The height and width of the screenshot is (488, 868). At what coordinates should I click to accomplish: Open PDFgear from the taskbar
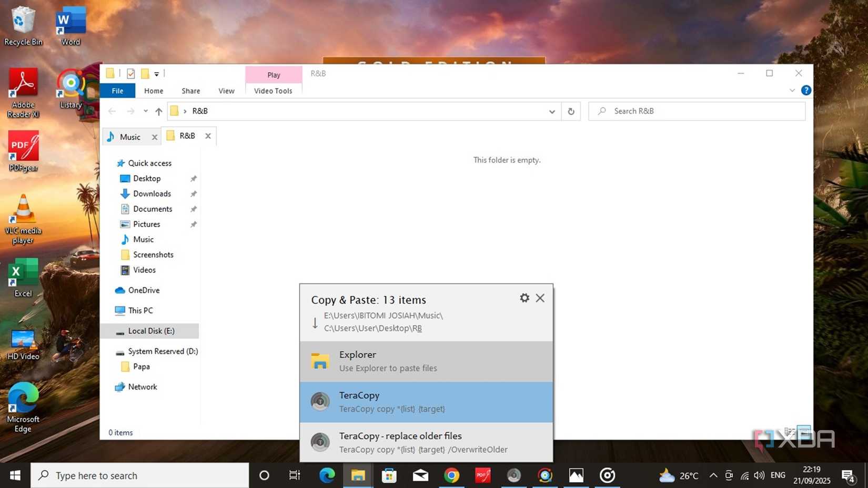[482, 475]
